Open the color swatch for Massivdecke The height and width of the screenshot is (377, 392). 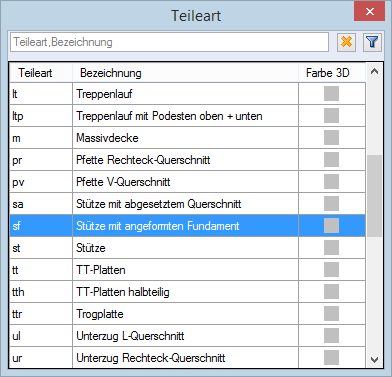click(331, 138)
